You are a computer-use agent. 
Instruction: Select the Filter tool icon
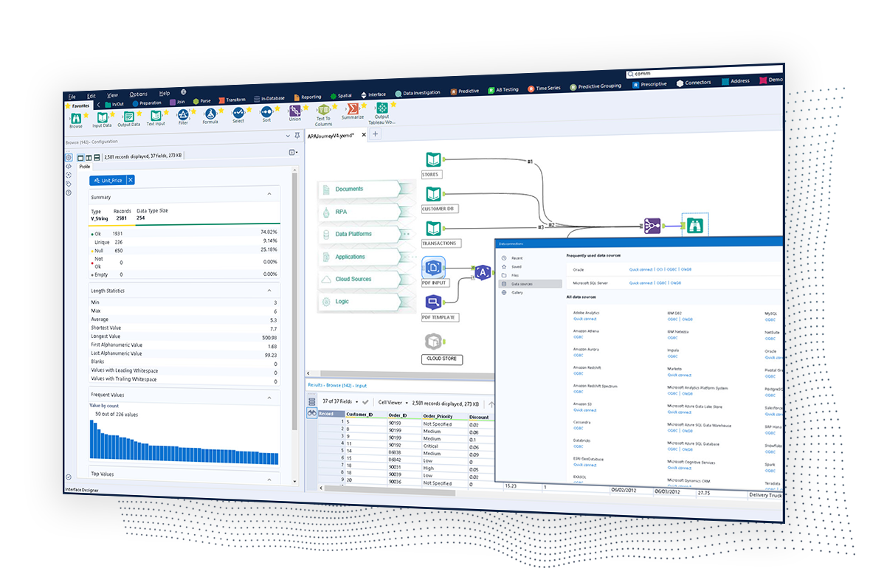[x=184, y=116]
